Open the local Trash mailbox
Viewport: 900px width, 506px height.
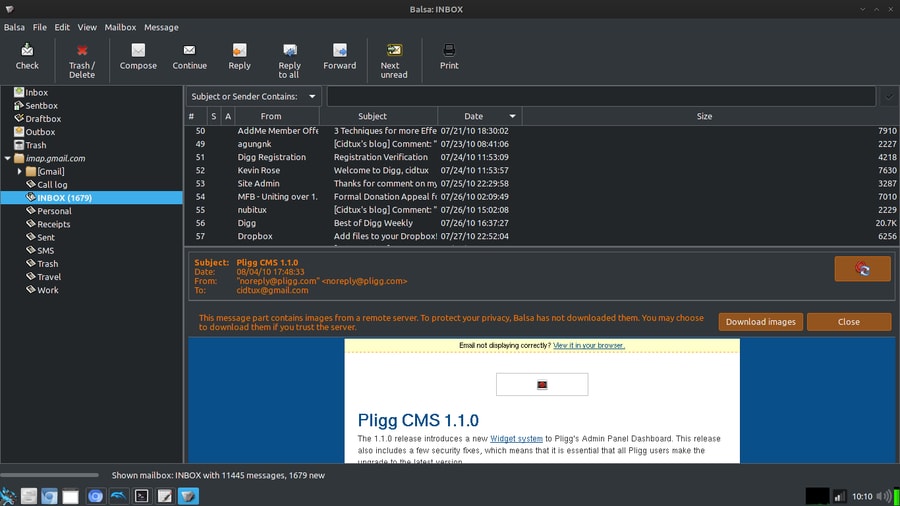tap(36, 145)
